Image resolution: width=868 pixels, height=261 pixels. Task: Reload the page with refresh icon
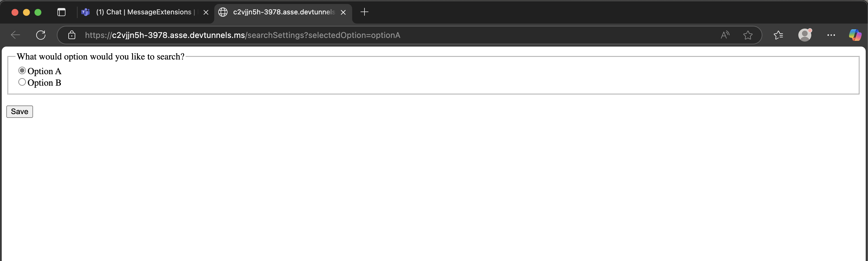click(41, 35)
